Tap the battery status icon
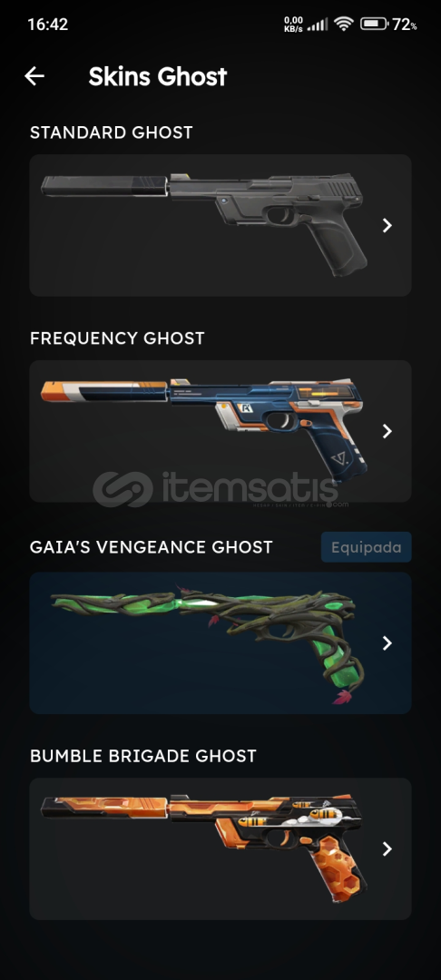 click(374, 24)
